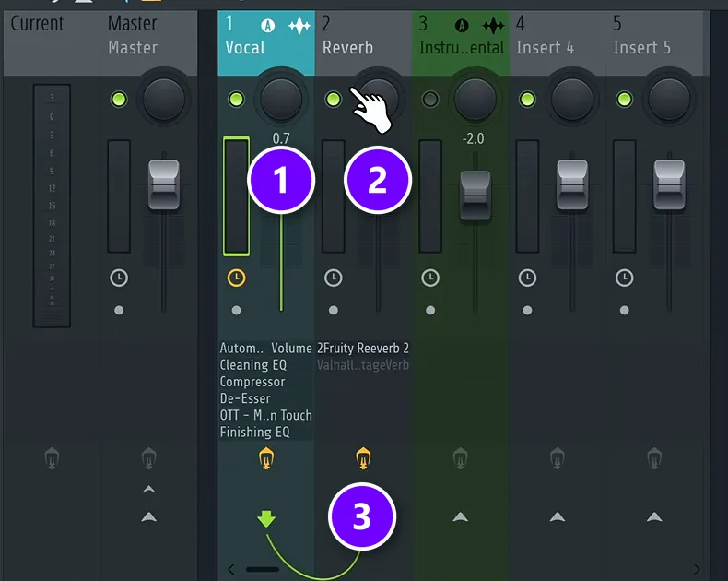Image resolution: width=728 pixels, height=581 pixels.
Task: Select the Master track header
Action: [149, 42]
